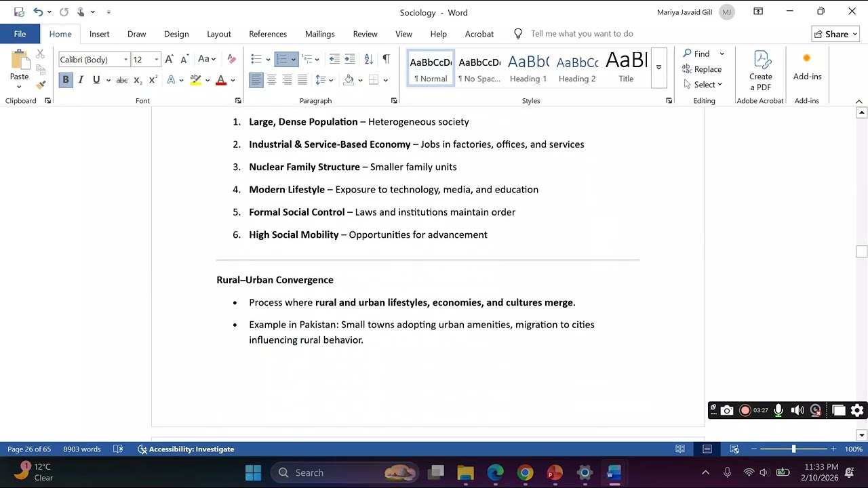Click the zoom slider handle

click(793, 449)
